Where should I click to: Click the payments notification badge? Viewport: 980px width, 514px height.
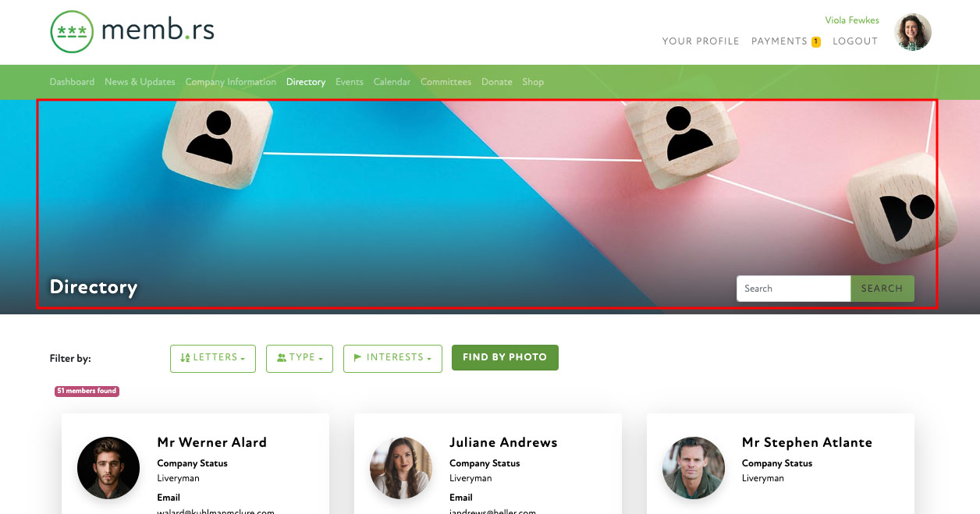click(816, 42)
